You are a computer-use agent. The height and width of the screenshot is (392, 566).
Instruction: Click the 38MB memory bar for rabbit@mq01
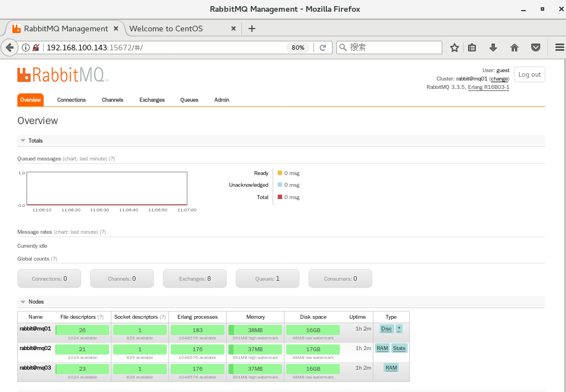click(x=255, y=330)
